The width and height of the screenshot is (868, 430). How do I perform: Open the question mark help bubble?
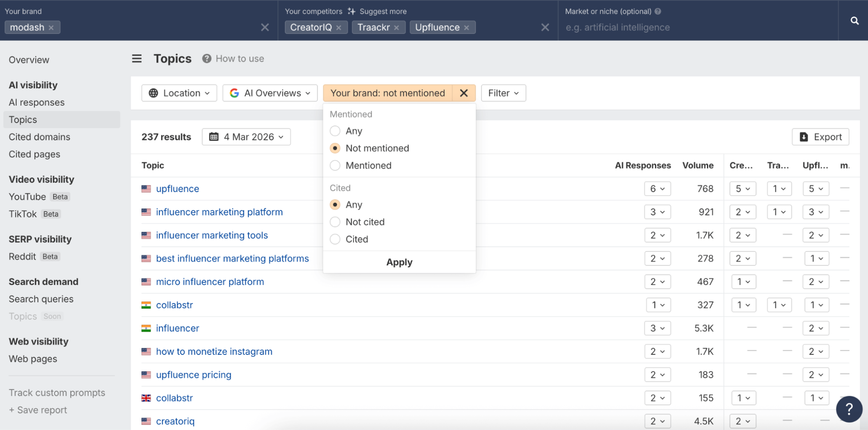849,409
